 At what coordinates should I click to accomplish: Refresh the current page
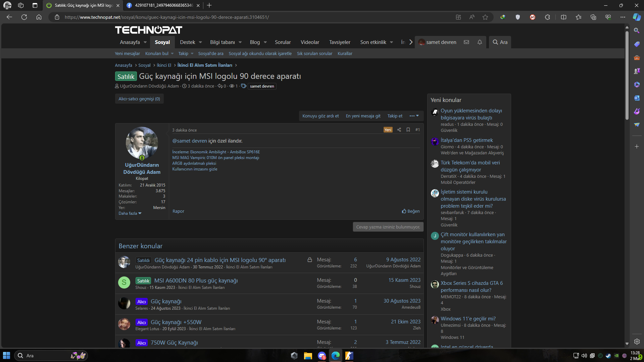click(24, 17)
